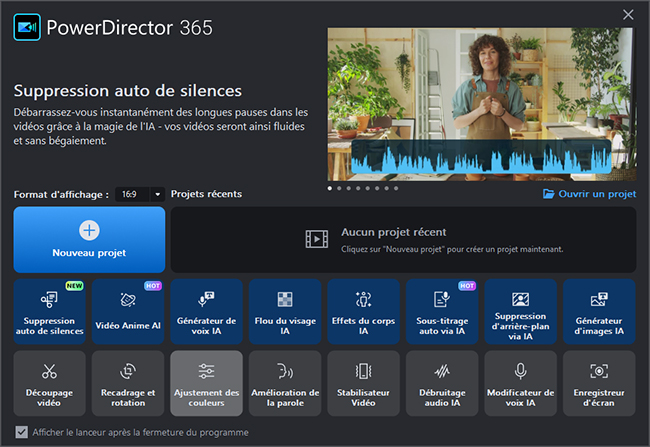
Task: Launch Amélioration de la parole tool
Action: (x=285, y=383)
